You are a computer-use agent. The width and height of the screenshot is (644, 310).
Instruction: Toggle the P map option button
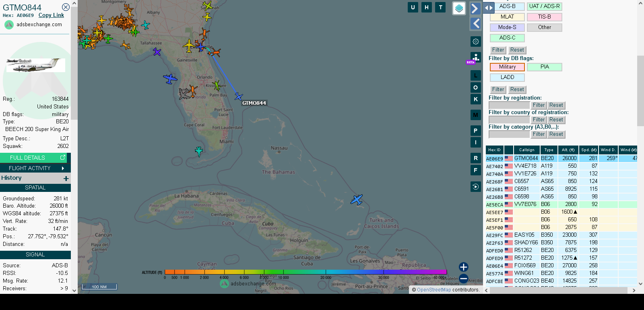tap(476, 131)
